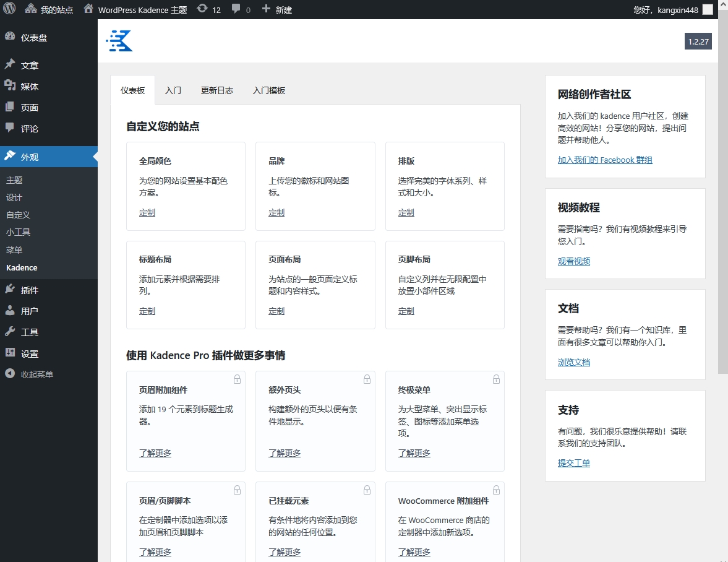728x562 pixels.
Task: Click lock icon on 页眉附加组件 card
Action: [238, 379]
